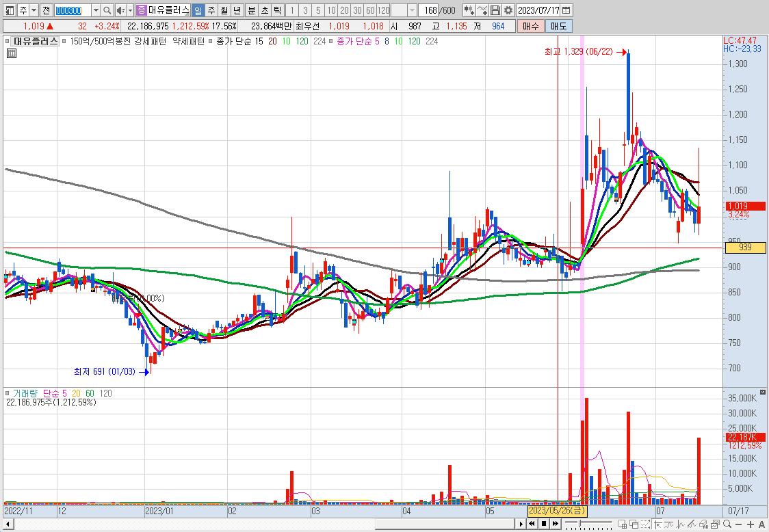Click the 약세패턴 indicator label
Image resolution: width=769 pixels, height=532 pixels.
188,42
